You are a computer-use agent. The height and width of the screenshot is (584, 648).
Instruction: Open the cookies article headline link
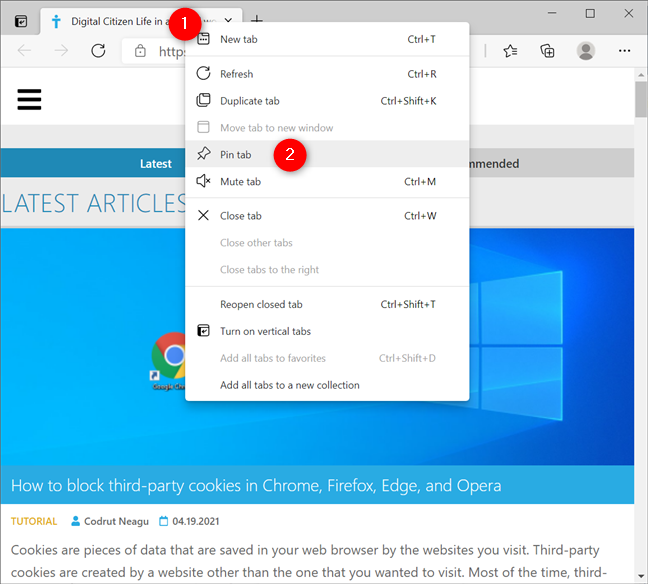coord(256,486)
